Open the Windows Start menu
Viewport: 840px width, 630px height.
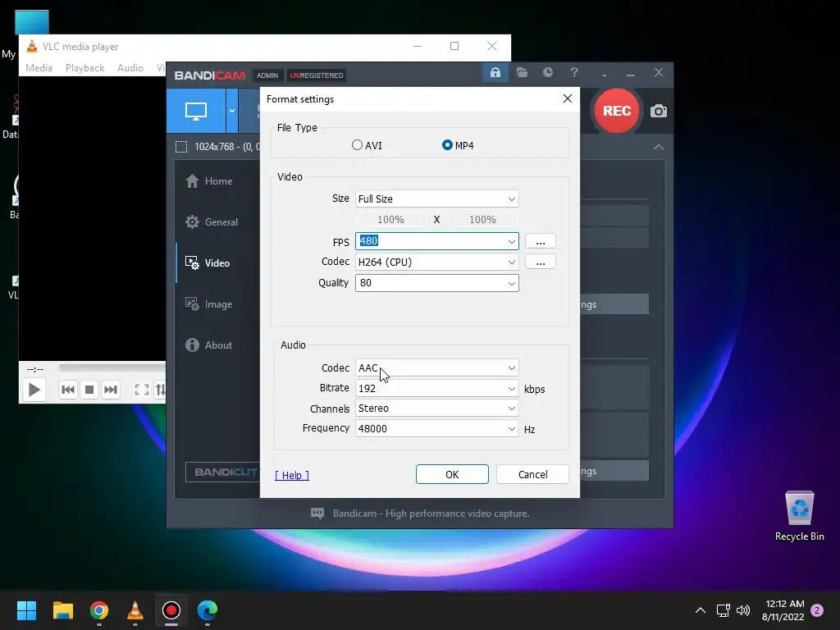(26, 610)
